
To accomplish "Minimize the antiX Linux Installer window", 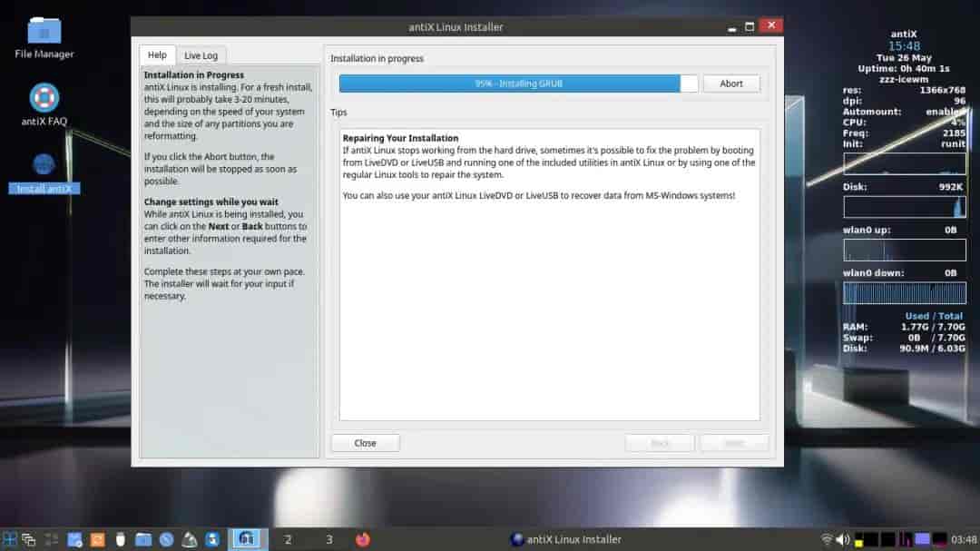I will pos(732,27).
